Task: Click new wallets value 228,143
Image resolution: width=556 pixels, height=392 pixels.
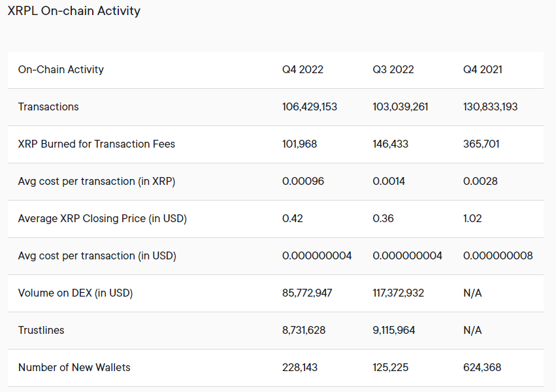Action: [300, 367]
